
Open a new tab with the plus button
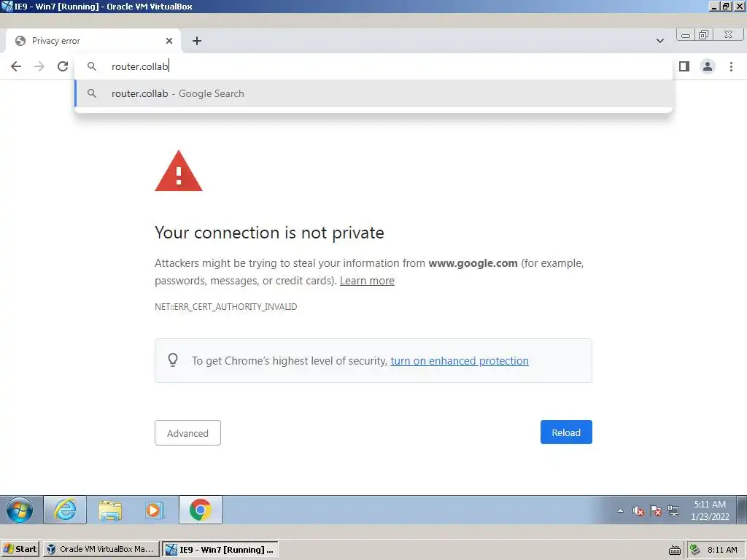(197, 41)
